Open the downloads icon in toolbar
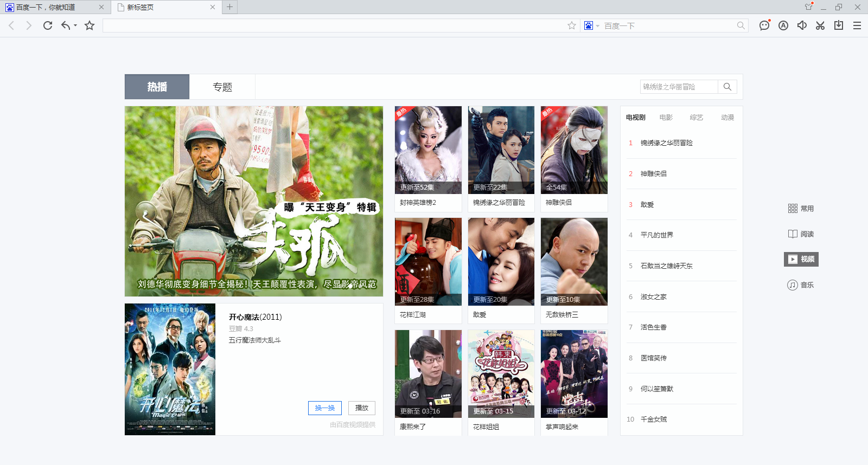868x465 pixels. [839, 25]
